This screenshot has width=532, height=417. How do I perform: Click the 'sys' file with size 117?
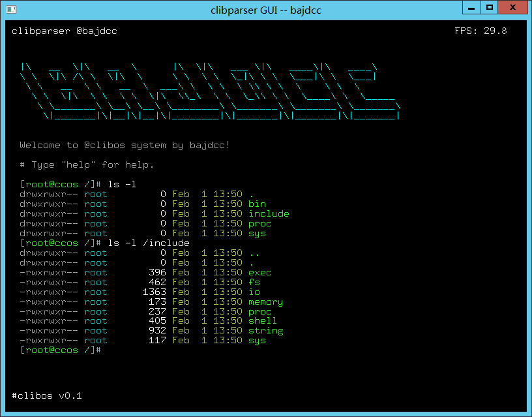tap(257, 341)
